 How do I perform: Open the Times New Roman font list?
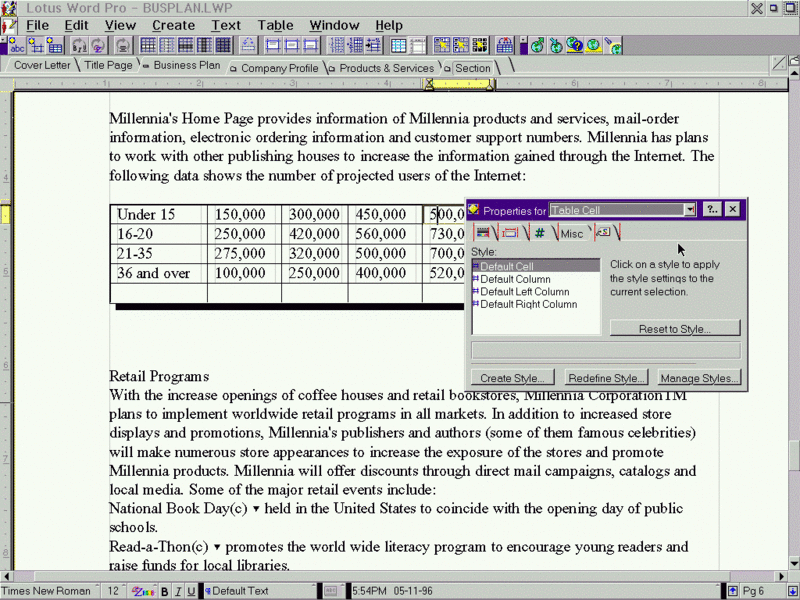pyautogui.click(x=50, y=591)
